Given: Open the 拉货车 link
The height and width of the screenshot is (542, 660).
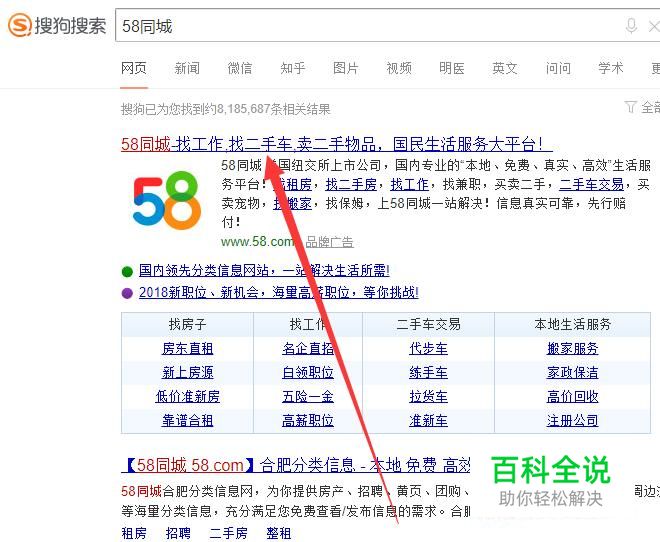Looking at the screenshot, I should tap(428, 396).
